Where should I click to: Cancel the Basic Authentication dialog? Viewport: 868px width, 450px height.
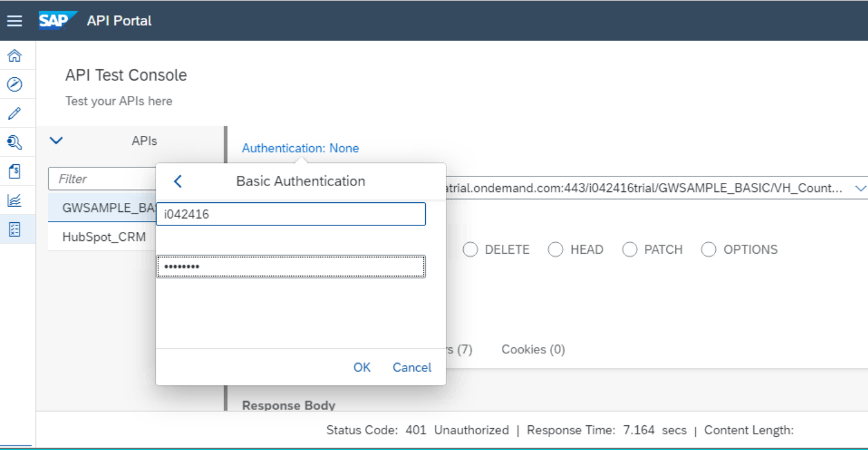[412, 367]
